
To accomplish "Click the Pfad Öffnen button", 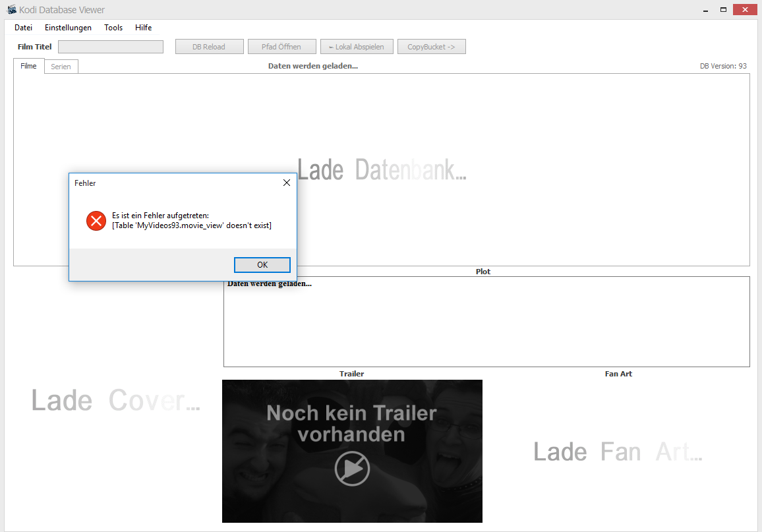I will pos(282,47).
